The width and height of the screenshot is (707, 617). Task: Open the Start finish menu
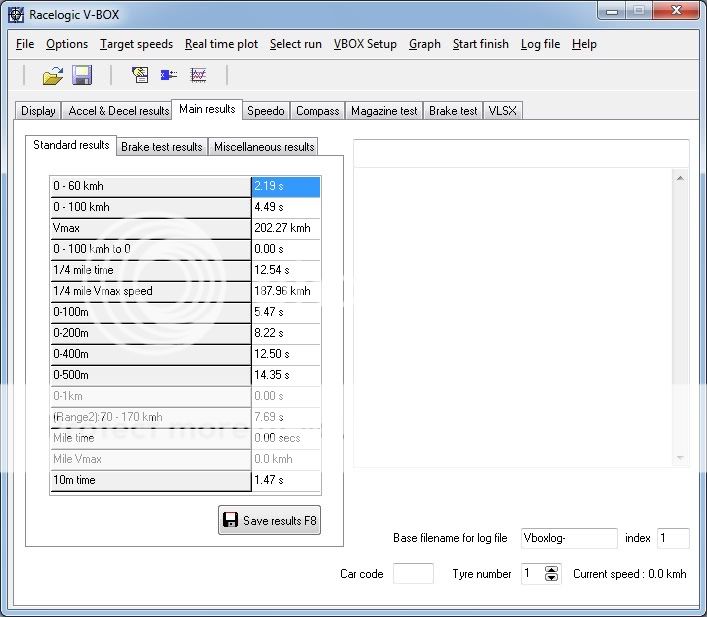(481, 44)
